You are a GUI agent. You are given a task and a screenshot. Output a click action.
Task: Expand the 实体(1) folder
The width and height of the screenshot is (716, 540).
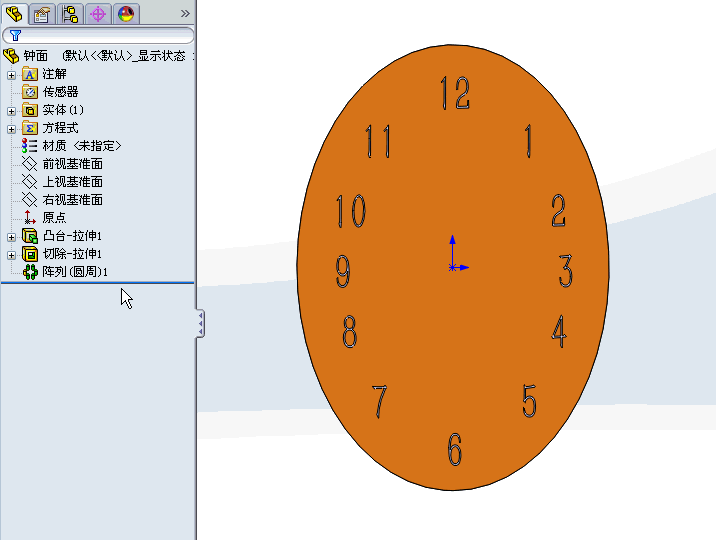coord(12,110)
